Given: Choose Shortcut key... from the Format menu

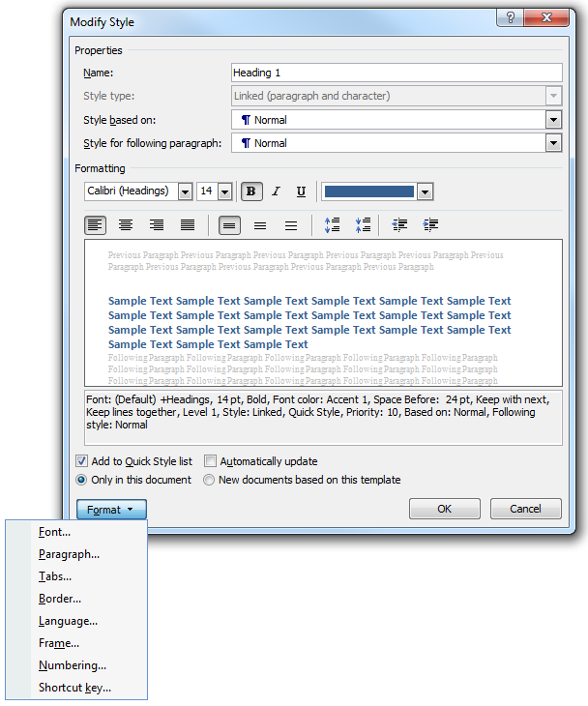Looking at the screenshot, I should point(76,688).
